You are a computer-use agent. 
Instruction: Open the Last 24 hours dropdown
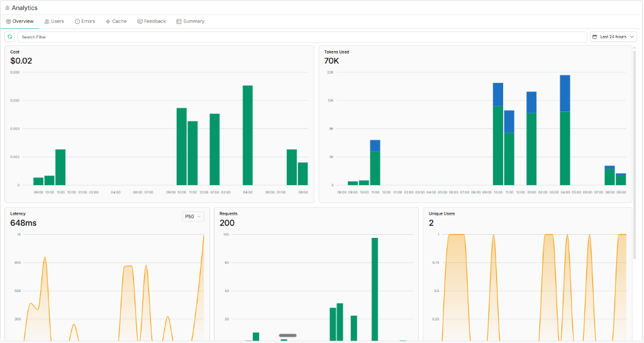(x=613, y=37)
